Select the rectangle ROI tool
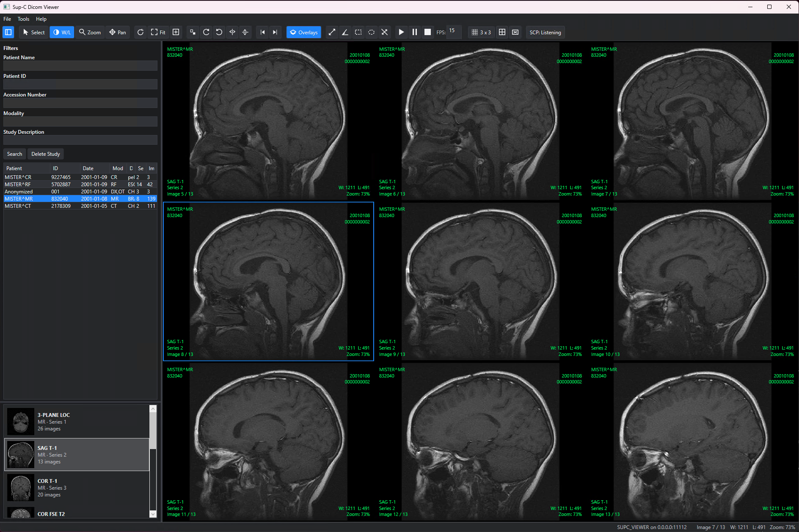 click(x=358, y=32)
